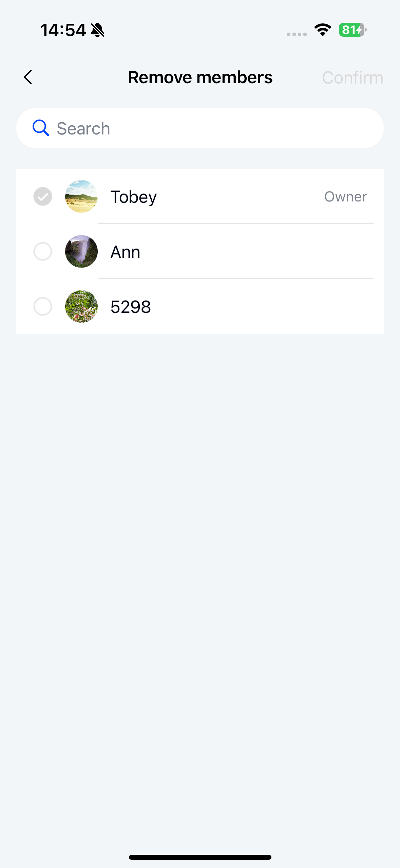Tap the cellular signal dots
This screenshot has height=868, width=400.
pyautogui.click(x=297, y=34)
